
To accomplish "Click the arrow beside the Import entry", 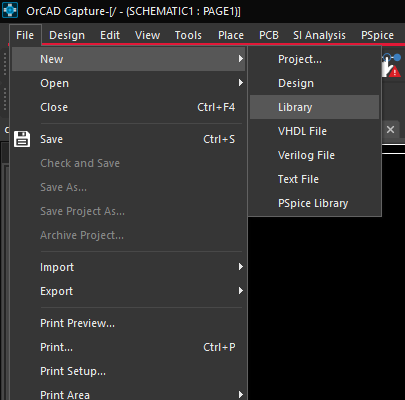I will 241,267.
